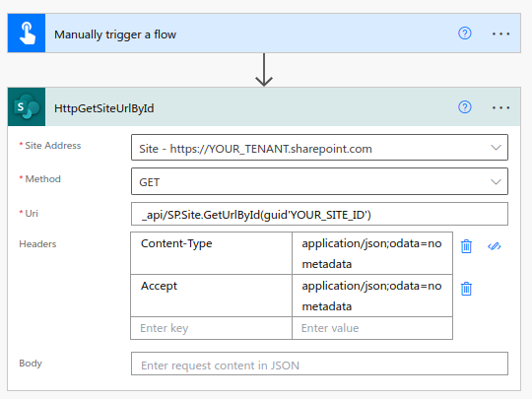This screenshot has width=532, height=399.
Task: Select the HttpGetSiteUrlById action title
Action: (104, 108)
